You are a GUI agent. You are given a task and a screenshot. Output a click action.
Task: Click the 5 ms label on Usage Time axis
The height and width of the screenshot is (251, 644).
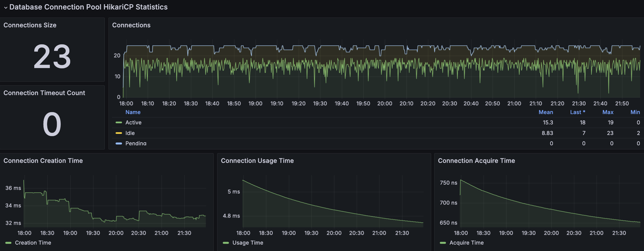click(234, 192)
